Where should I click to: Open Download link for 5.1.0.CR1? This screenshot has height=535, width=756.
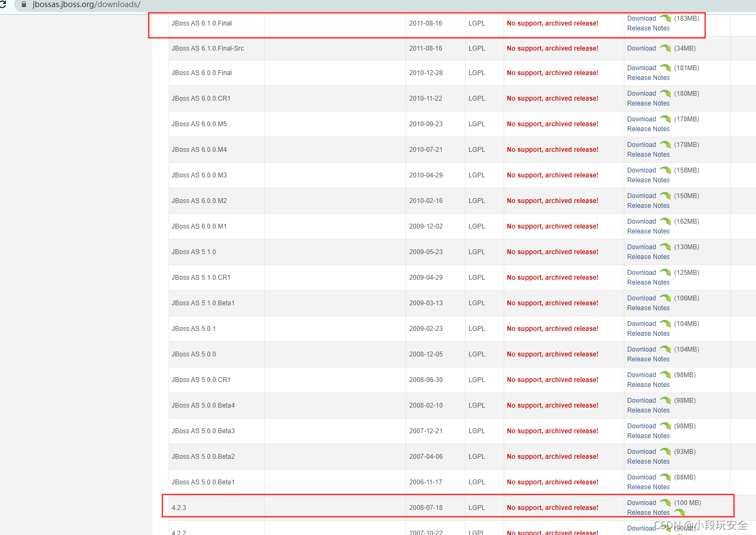coord(642,273)
